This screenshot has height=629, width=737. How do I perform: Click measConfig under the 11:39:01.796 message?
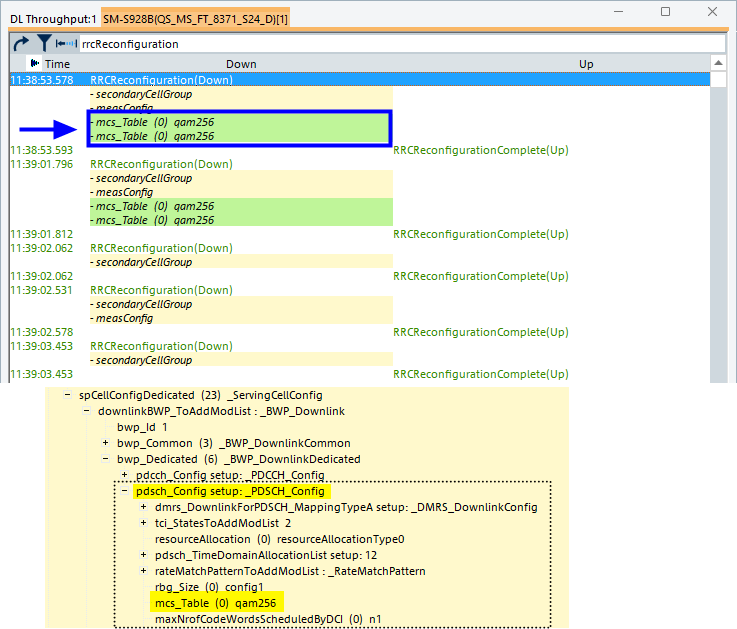point(125,192)
